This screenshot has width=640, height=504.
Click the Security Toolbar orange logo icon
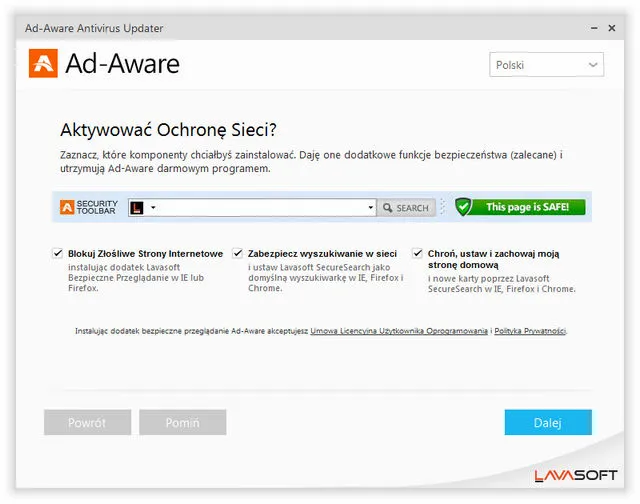pos(67,208)
